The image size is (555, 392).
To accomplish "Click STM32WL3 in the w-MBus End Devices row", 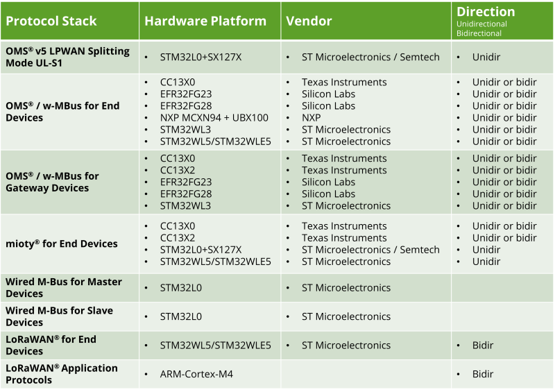I will tap(185, 130).
